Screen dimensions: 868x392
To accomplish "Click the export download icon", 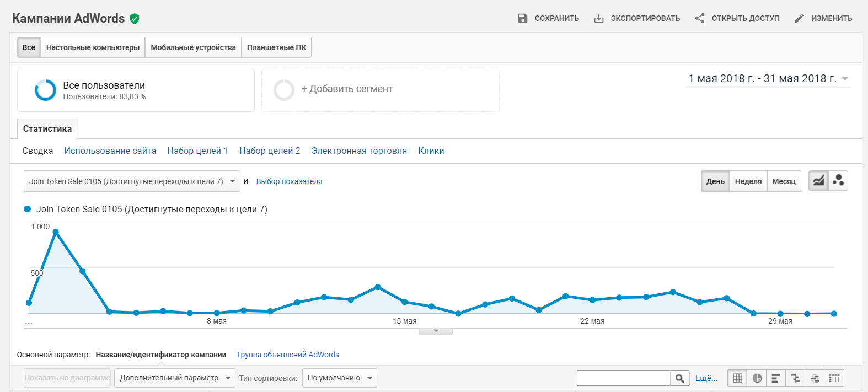I will click(599, 18).
